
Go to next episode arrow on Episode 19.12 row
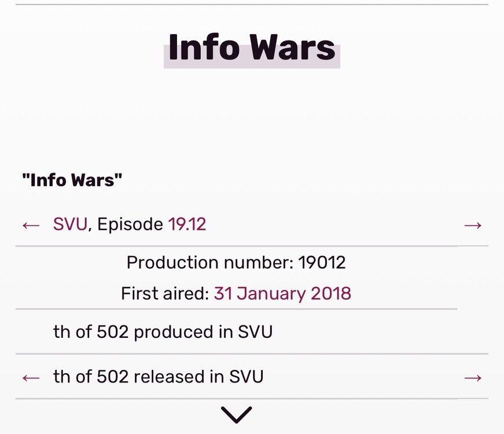(x=473, y=225)
